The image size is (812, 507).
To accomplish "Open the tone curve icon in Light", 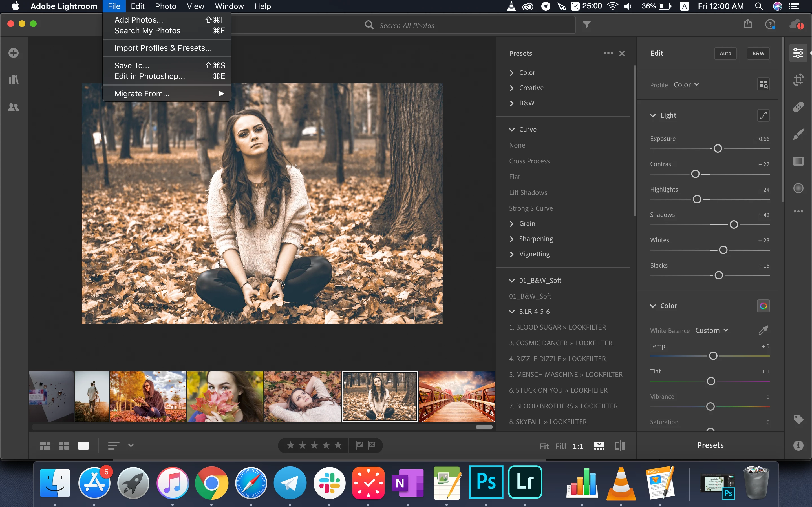I will [763, 116].
